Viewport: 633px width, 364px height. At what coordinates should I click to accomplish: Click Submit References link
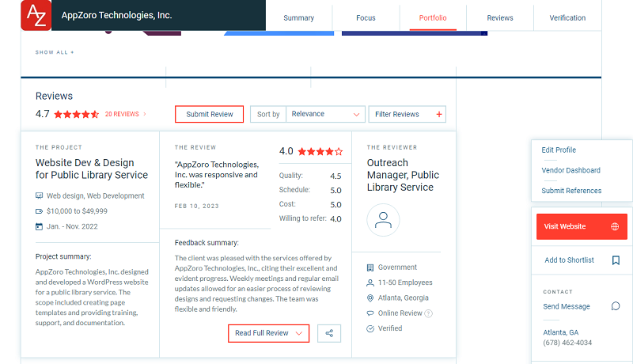pyautogui.click(x=571, y=191)
